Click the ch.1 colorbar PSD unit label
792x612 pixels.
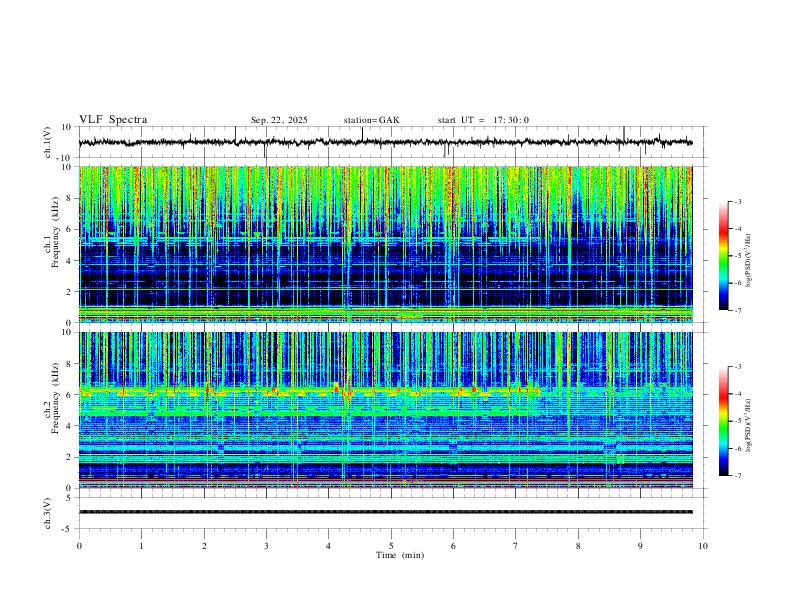click(748, 261)
